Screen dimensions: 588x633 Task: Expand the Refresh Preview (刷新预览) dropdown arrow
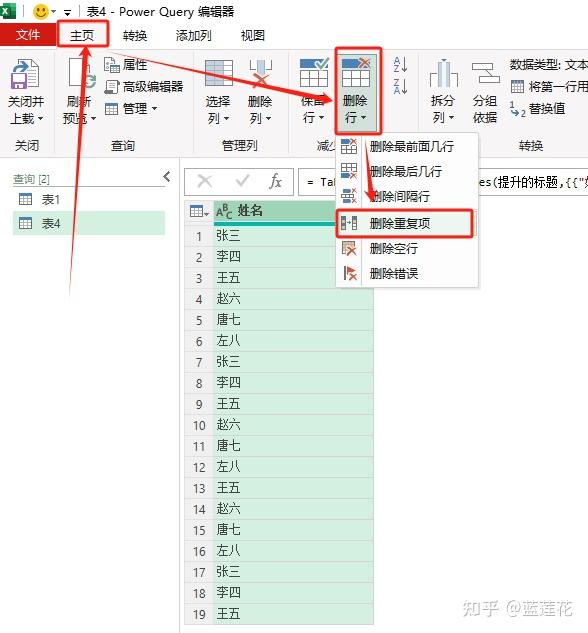[94, 119]
